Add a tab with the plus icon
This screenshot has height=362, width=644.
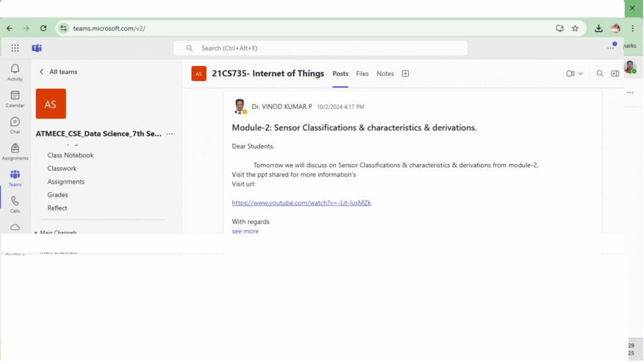(405, 74)
